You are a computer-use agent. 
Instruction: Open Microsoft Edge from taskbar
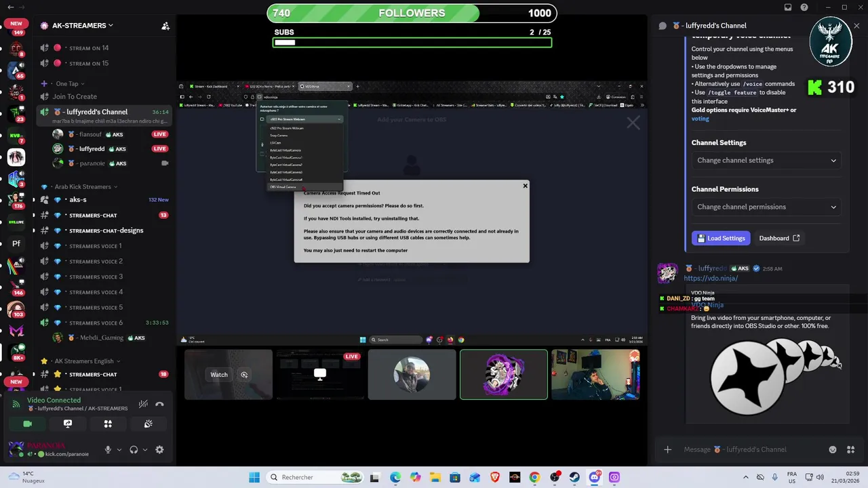(395, 477)
